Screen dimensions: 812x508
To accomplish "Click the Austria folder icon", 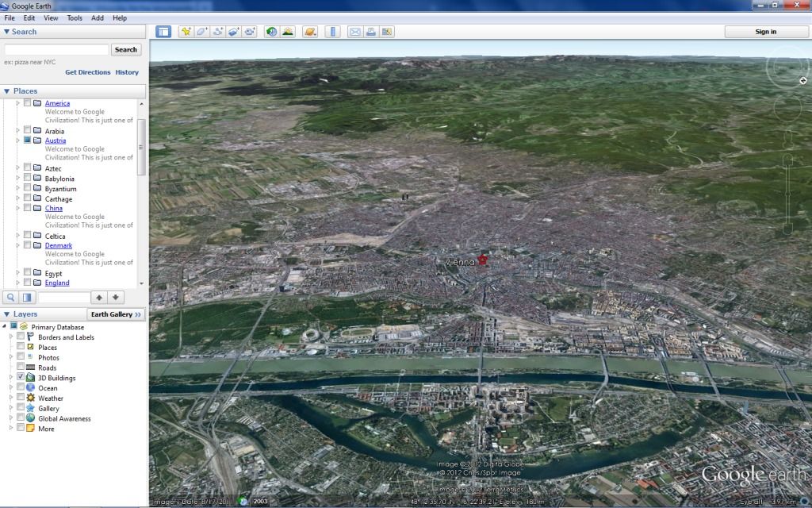I will pyautogui.click(x=37, y=140).
